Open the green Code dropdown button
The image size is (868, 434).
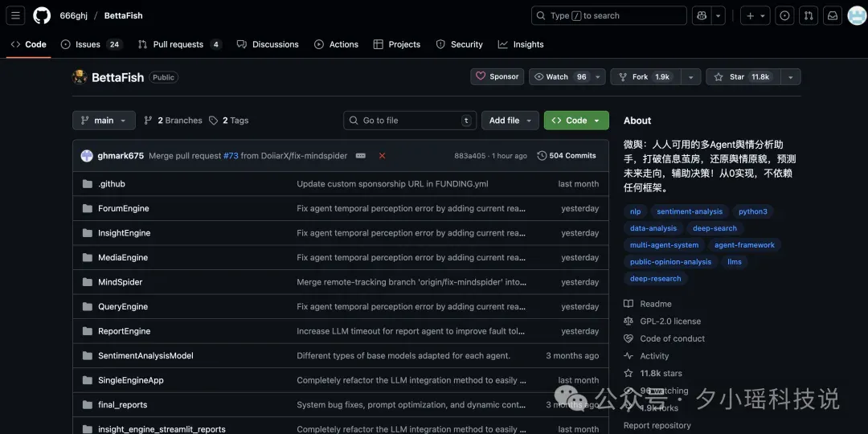click(x=576, y=120)
